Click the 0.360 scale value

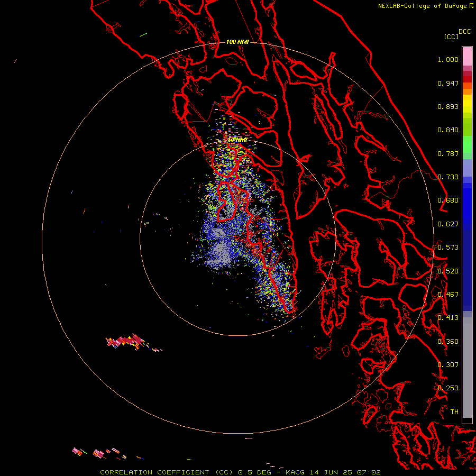pos(448,342)
